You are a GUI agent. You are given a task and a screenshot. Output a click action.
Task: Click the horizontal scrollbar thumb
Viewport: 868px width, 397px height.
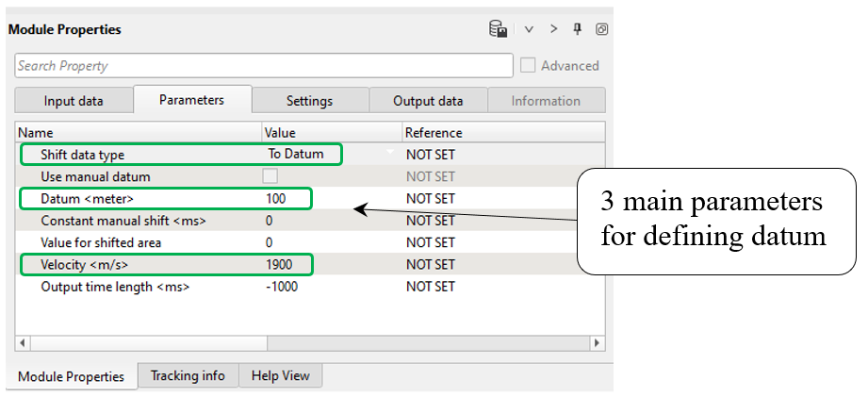tap(149, 342)
